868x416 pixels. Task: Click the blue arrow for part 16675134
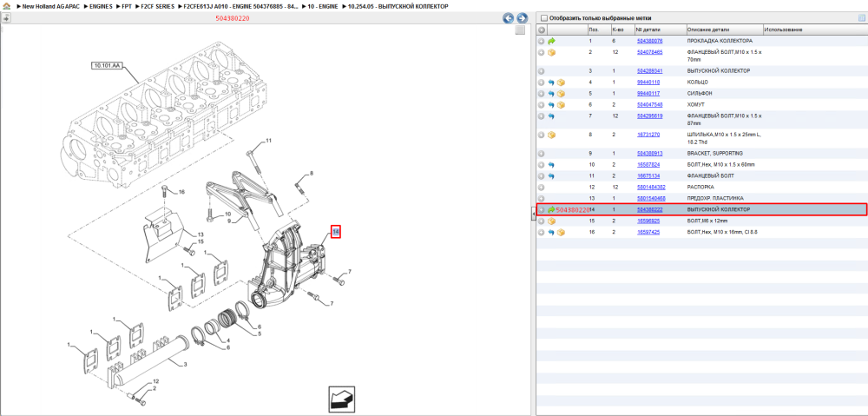pos(551,175)
